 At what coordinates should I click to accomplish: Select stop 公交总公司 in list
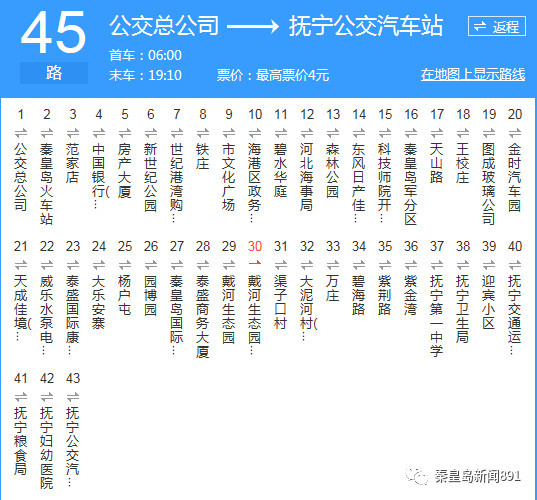tap(21, 177)
